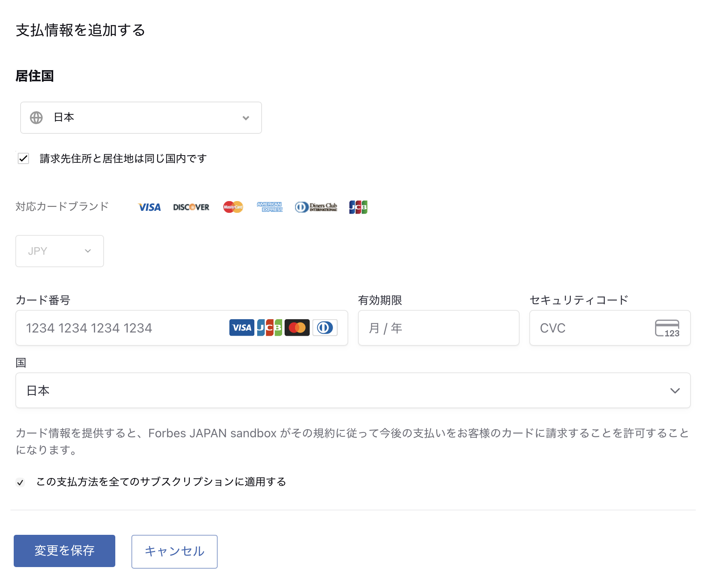
Task: Click the Diners icon inside card number field
Action: coord(325,328)
